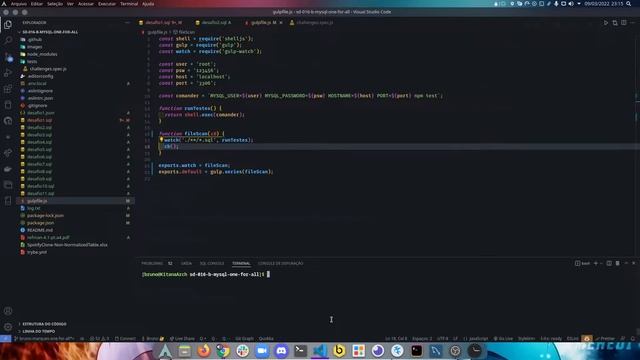640x360 pixels.
Task: Click the search magnifier in system tray
Action: 629,4
